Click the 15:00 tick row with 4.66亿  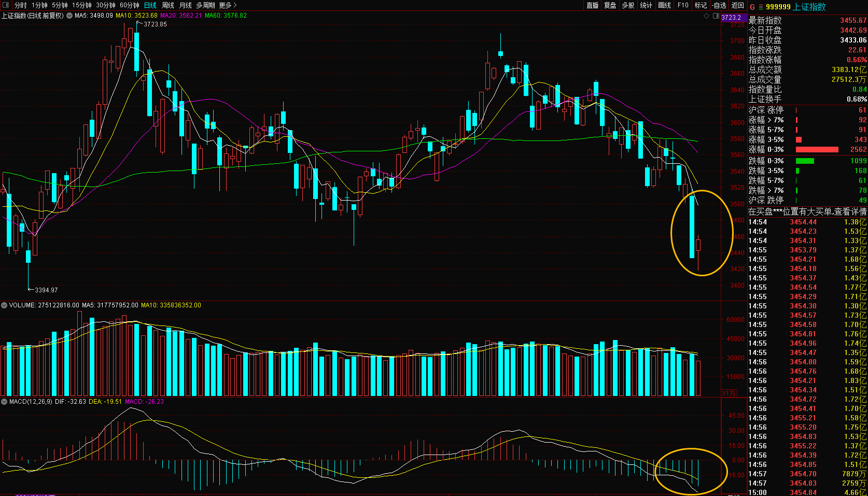coord(807,492)
